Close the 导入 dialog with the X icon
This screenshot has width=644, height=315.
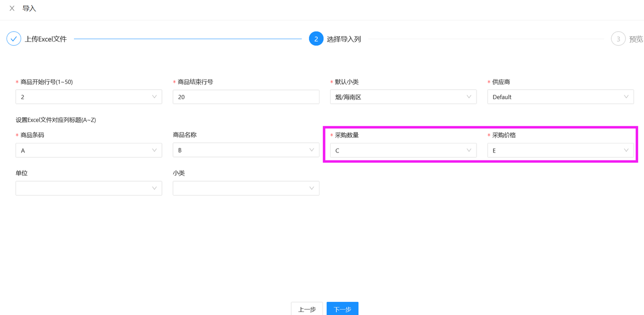pyautogui.click(x=12, y=9)
